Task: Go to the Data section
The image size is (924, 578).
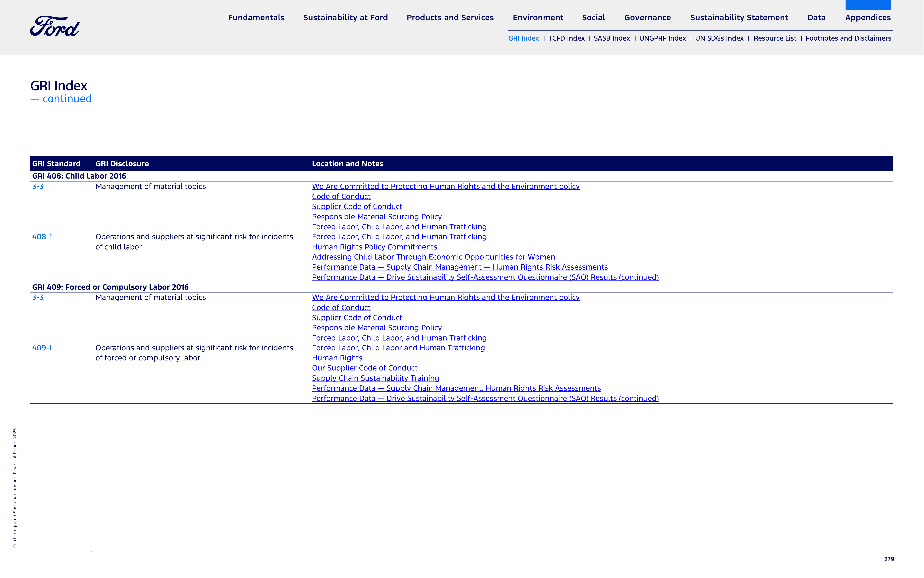Action: point(816,18)
